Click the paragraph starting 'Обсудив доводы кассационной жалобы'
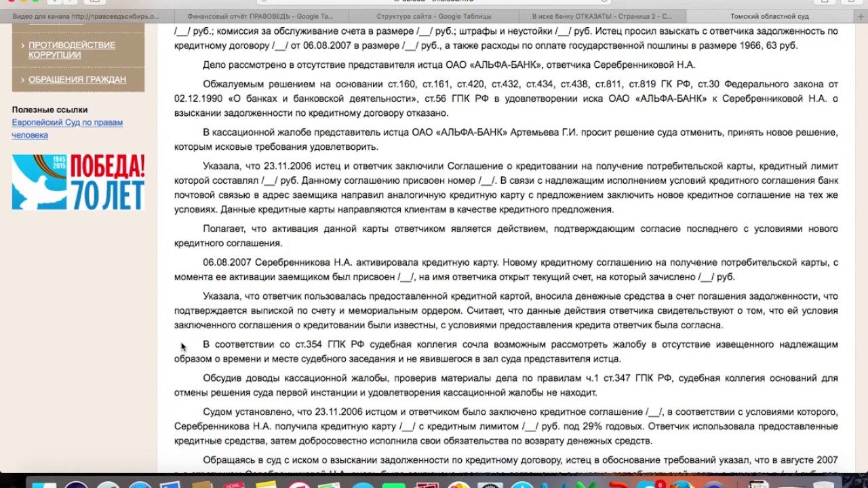This screenshot has height=488, width=868. tap(506, 385)
